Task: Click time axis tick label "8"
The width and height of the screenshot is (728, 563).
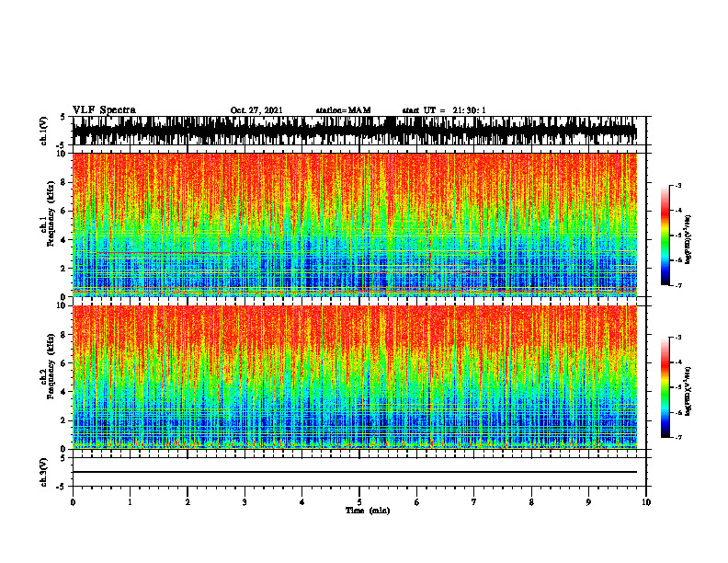Action: click(531, 502)
